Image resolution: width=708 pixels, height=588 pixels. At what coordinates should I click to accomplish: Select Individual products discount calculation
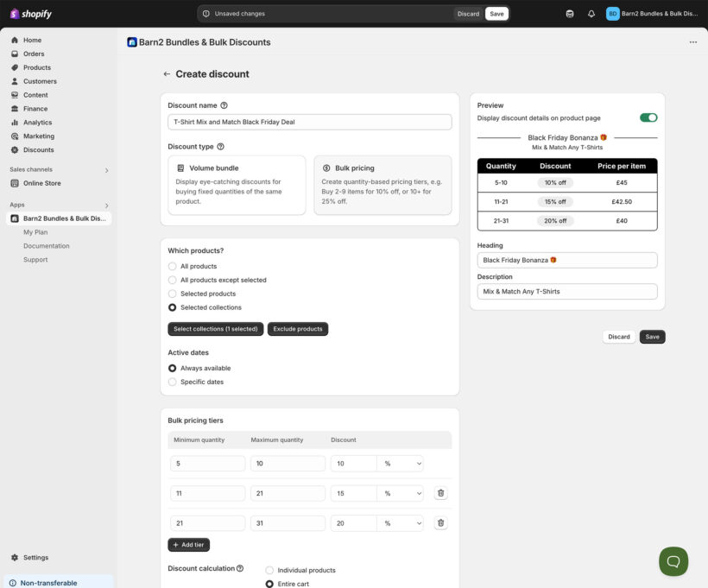(269, 570)
